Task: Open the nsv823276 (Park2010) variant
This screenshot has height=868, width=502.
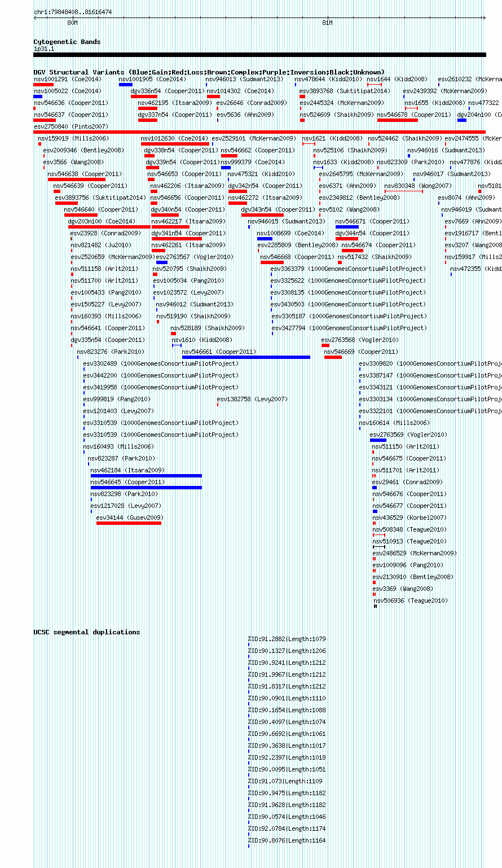Action: pyautogui.click(x=111, y=352)
